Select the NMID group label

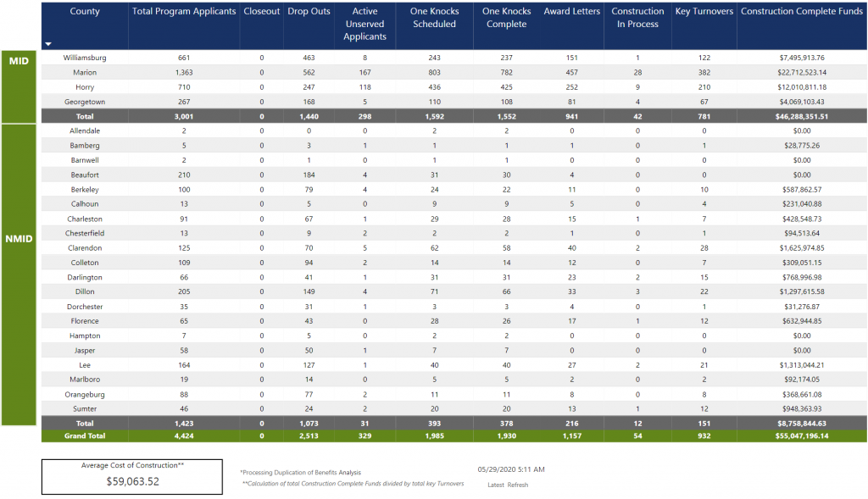coord(19,239)
